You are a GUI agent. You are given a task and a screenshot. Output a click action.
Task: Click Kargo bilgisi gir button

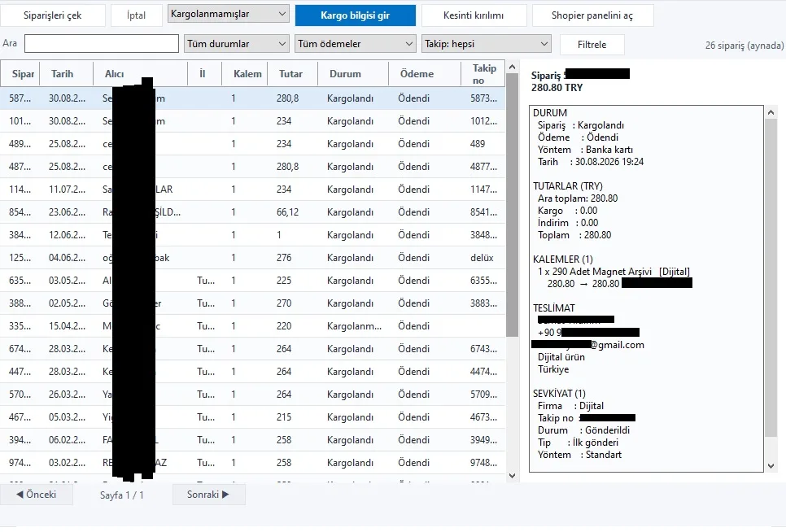(356, 15)
